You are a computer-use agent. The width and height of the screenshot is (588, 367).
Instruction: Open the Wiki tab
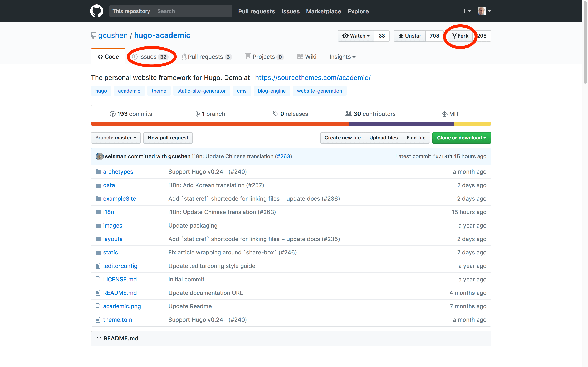(307, 57)
